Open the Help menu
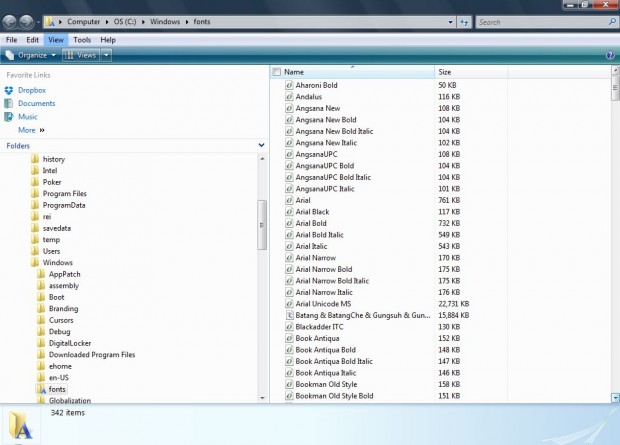This screenshot has height=445, width=620. (x=108, y=40)
